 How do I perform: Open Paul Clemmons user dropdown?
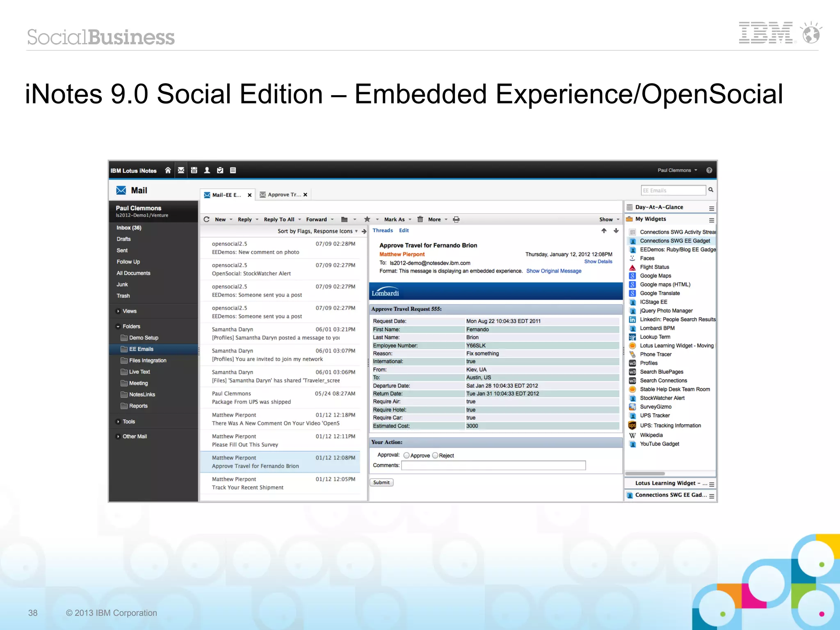coord(677,171)
